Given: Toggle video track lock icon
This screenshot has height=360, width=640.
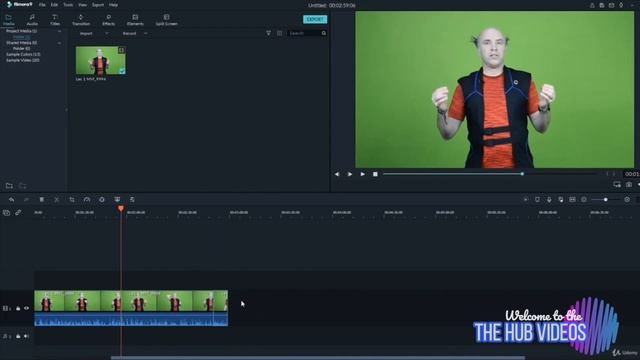Looking at the screenshot, I should (x=18, y=309).
